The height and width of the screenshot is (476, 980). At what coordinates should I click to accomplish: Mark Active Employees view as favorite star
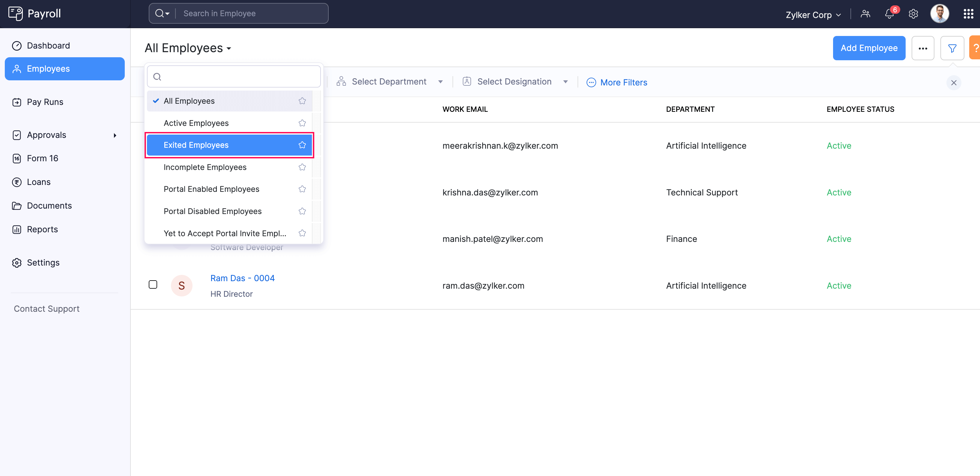(x=302, y=123)
